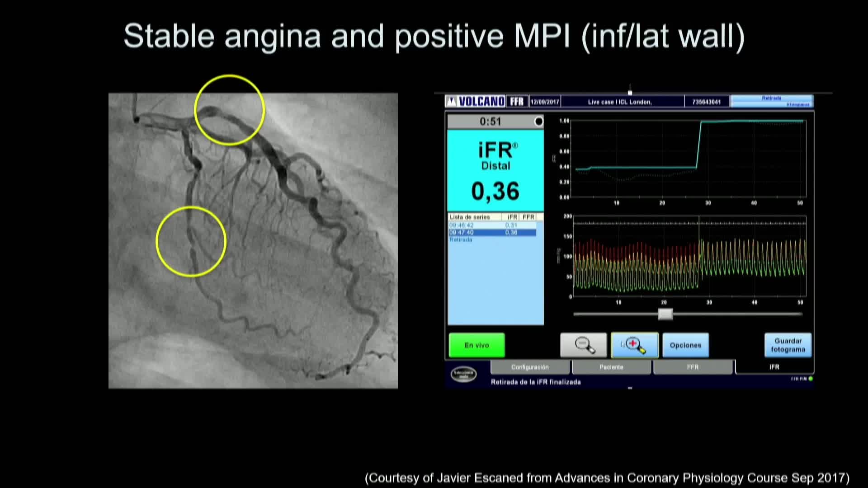Switch to the Paciente tab

pos(611,367)
